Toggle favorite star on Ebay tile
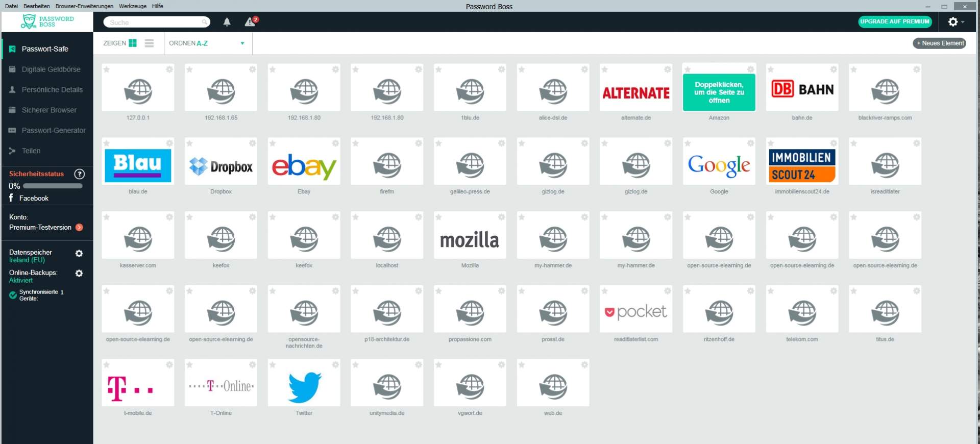The height and width of the screenshot is (444, 980). pos(273,143)
